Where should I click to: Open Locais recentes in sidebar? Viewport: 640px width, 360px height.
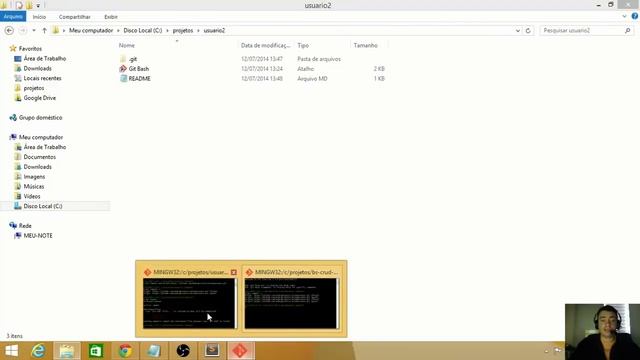click(x=42, y=78)
